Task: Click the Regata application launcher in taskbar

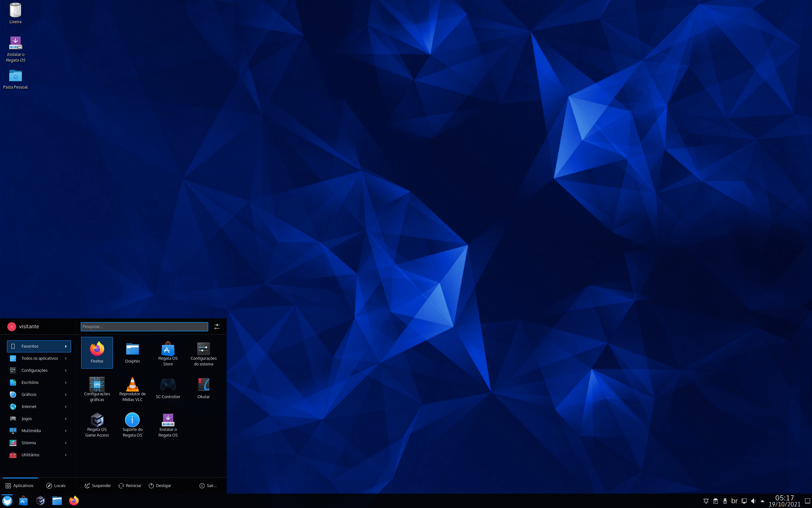Action: [x=7, y=501]
